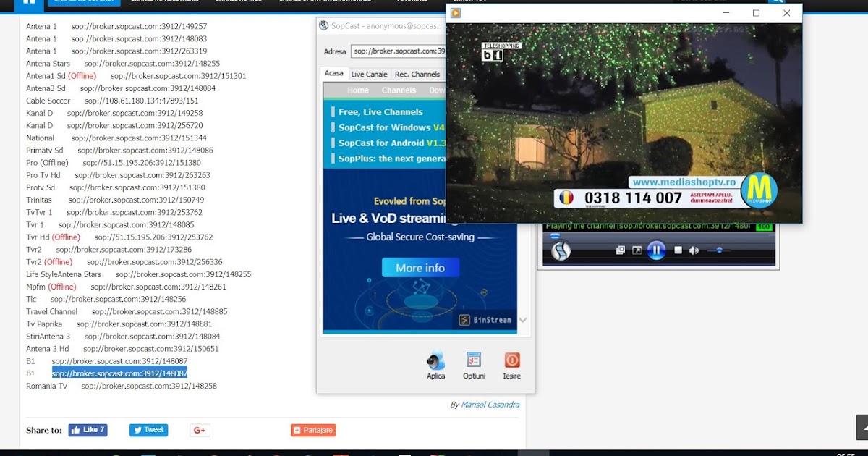
Task: Click the Facebook Like 7 button
Action: [88, 430]
